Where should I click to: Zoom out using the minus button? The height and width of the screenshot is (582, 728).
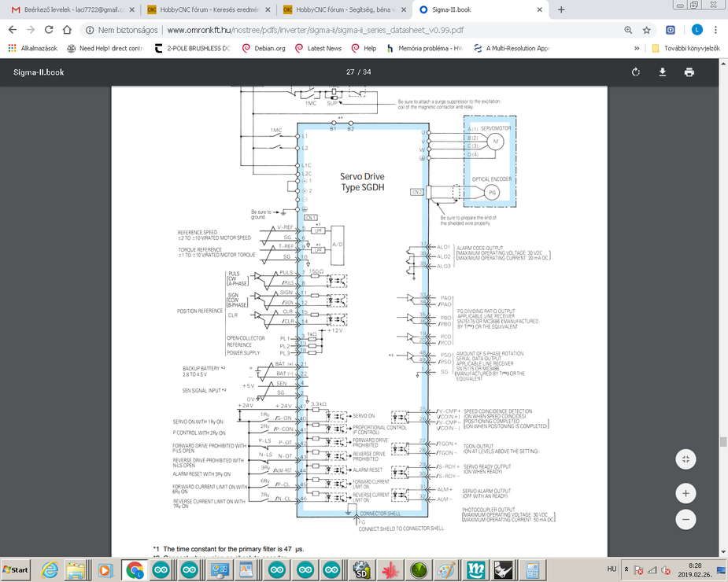point(686,520)
